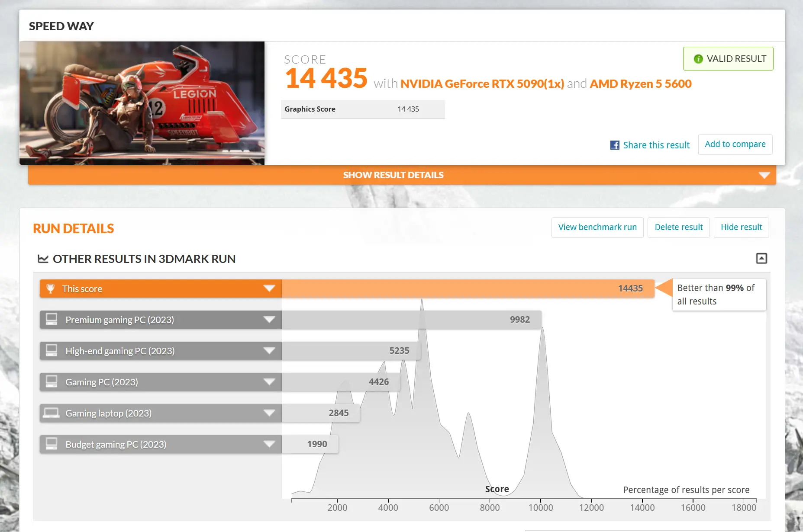The image size is (803, 532).
Task: Click the Gaming laptop 2845 score bar
Action: click(x=321, y=413)
